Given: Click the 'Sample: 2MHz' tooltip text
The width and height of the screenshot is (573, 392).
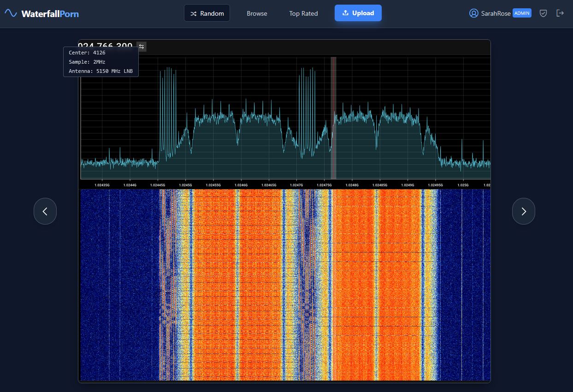Looking at the screenshot, I should (x=87, y=62).
